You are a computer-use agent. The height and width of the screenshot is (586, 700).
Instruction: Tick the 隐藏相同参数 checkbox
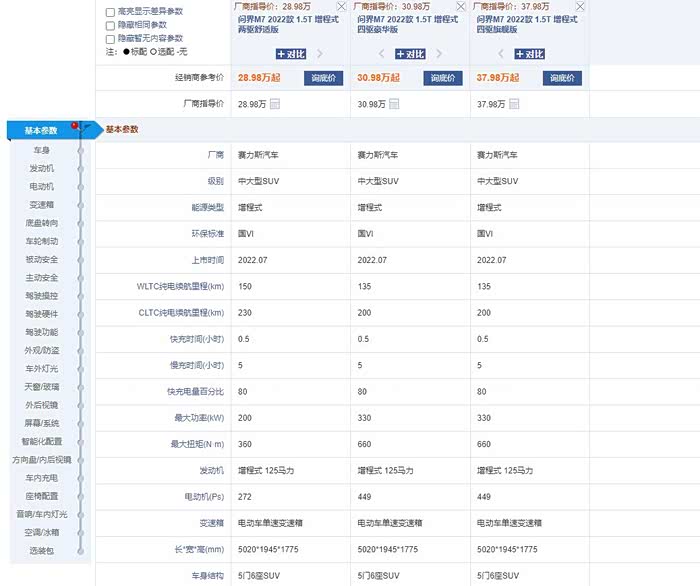pyautogui.click(x=110, y=25)
